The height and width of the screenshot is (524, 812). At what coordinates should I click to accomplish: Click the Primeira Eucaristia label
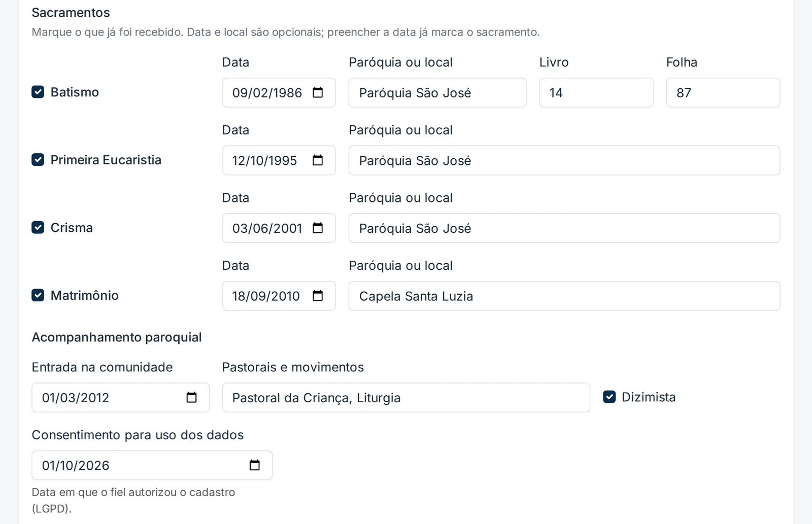106,160
